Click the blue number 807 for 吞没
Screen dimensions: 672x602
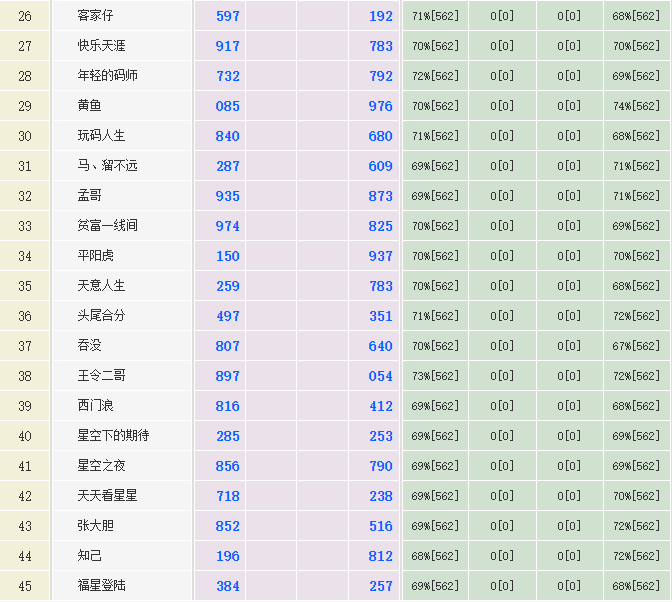point(228,346)
